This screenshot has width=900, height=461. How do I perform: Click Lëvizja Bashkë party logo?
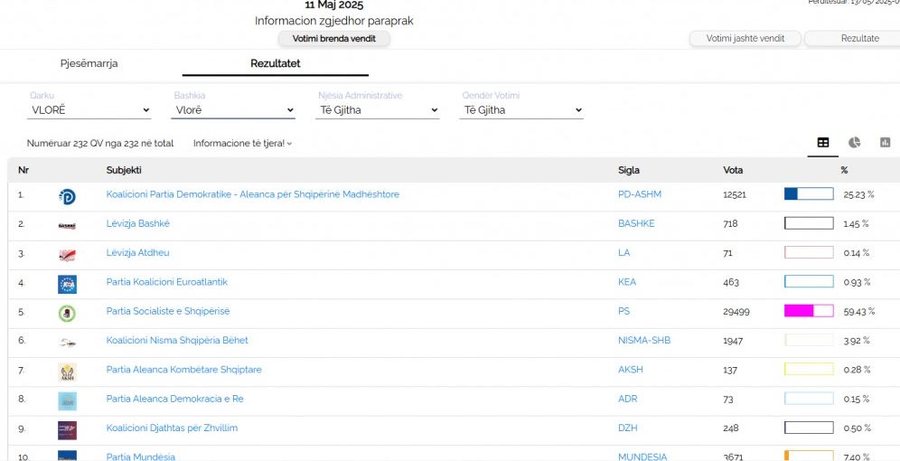point(67,226)
